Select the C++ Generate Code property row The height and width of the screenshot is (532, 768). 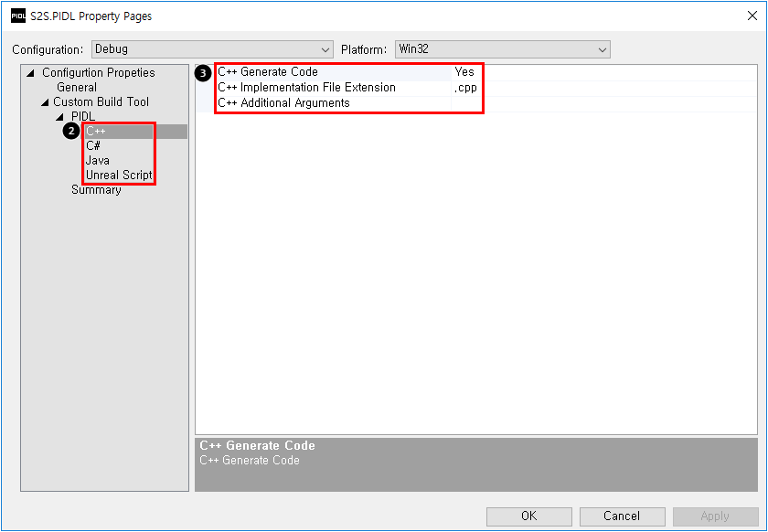click(x=268, y=72)
